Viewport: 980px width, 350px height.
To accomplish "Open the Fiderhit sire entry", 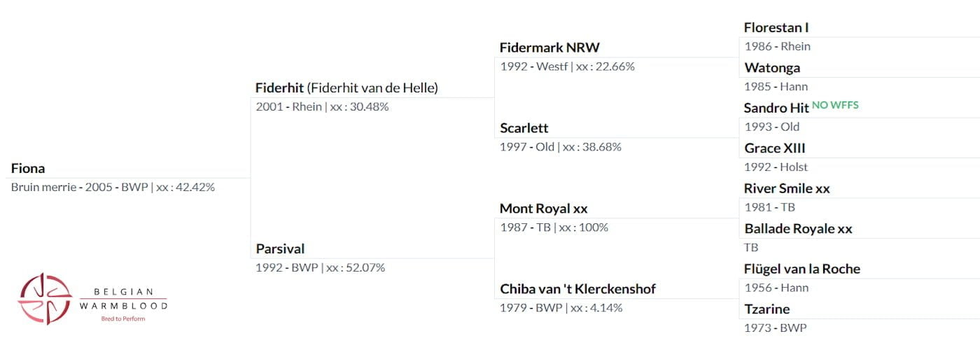I will click(279, 88).
